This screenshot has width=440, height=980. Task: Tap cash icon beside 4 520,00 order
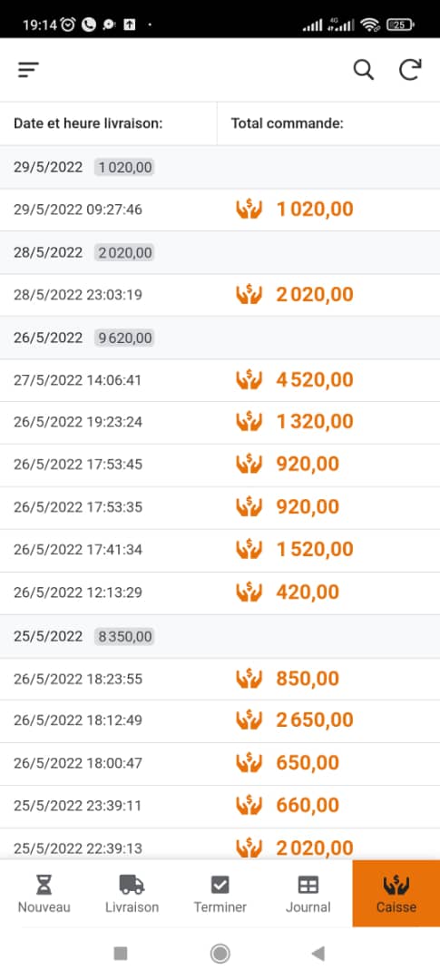click(x=249, y=379)
